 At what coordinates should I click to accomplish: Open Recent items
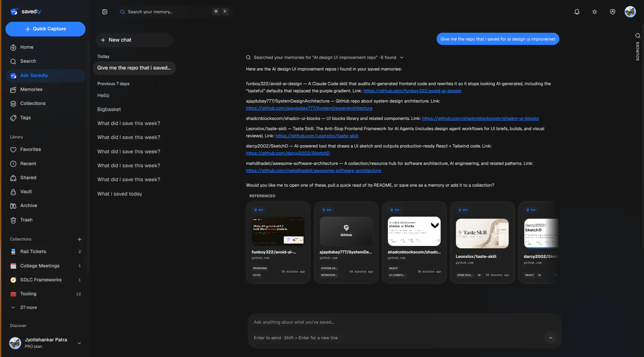click(x=45, y=164)
